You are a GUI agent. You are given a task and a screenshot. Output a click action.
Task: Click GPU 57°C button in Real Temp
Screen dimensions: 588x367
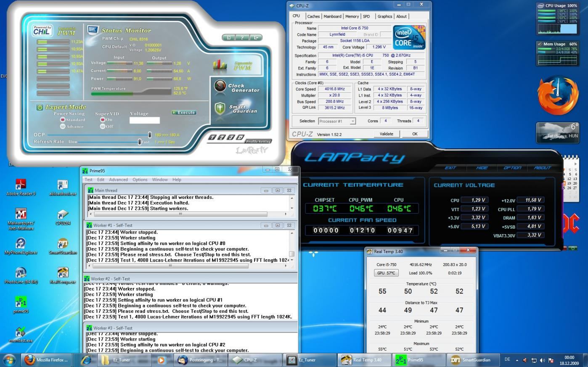[386, 273]
